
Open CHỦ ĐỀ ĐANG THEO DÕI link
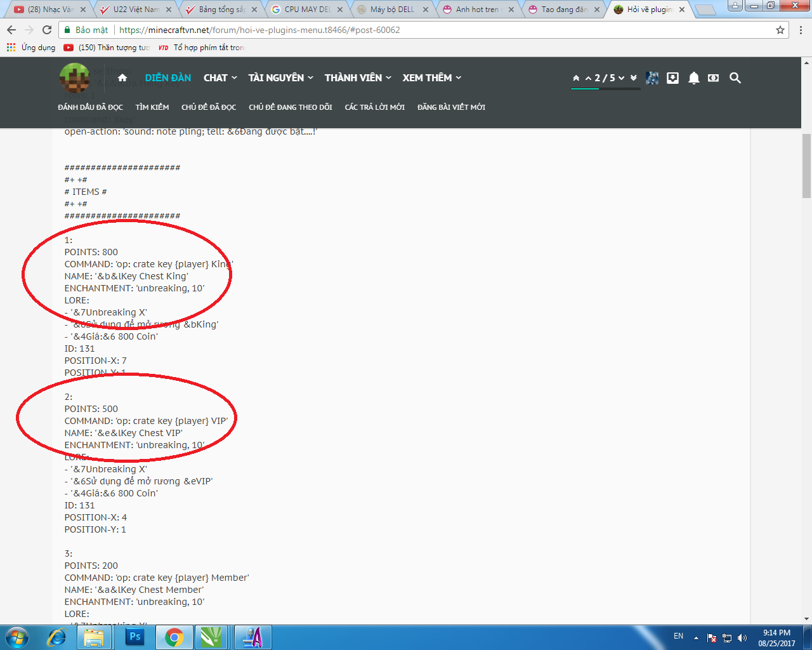(x=291, y=107)
